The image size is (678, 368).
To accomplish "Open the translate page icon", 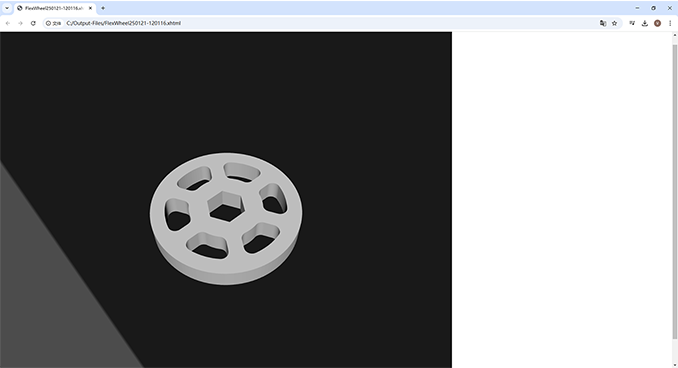I will point(603,23).
